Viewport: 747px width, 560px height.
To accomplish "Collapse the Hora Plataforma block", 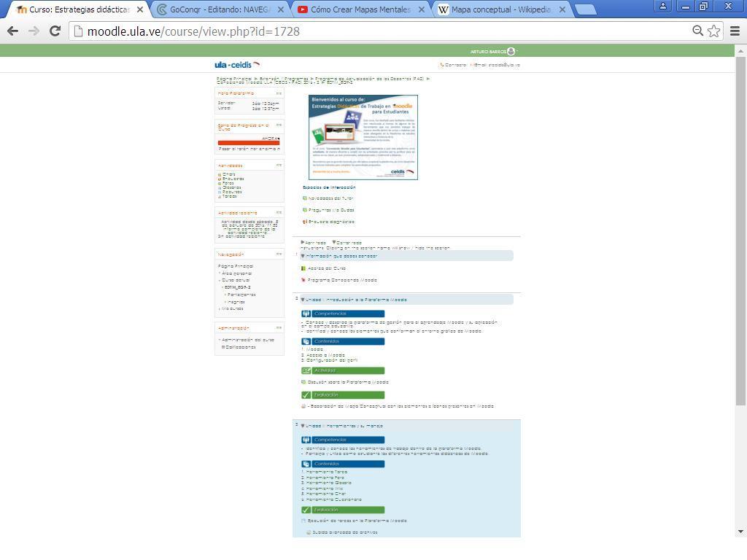I will [x=279, y=93].
